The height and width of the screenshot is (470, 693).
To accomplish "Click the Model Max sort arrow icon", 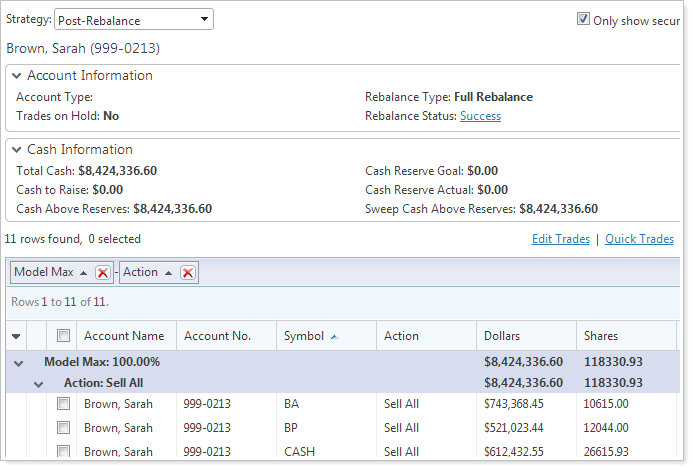I will [x=84, y=273].
